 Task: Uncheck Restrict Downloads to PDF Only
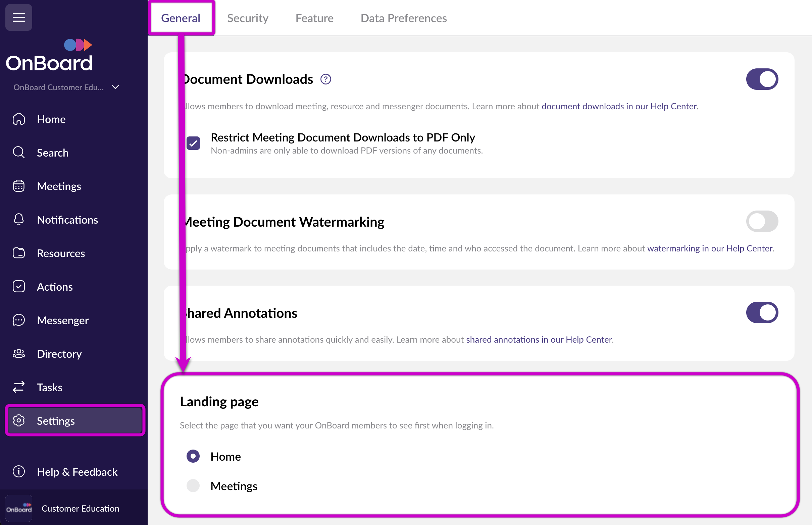click(x=193, y=143)
